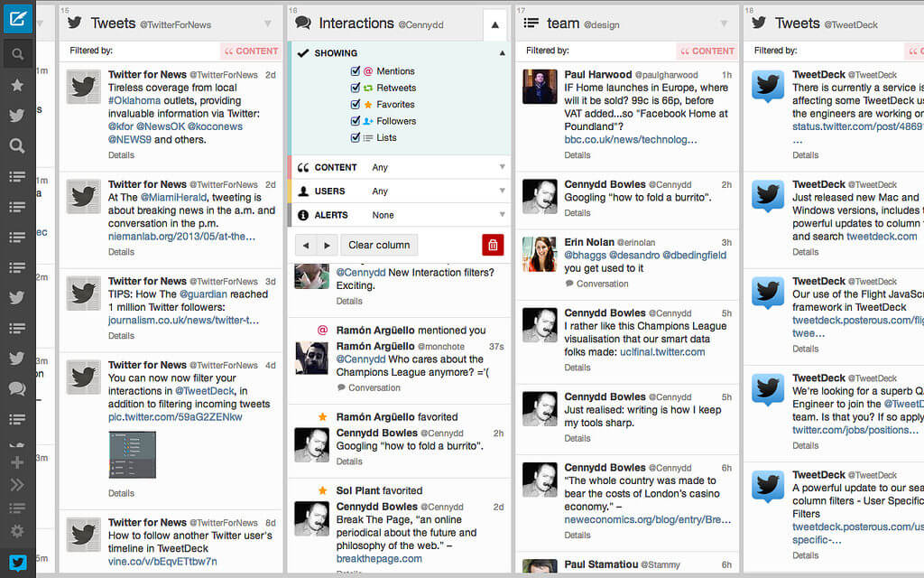Open the compose new tweet button

tap(18, 18)
